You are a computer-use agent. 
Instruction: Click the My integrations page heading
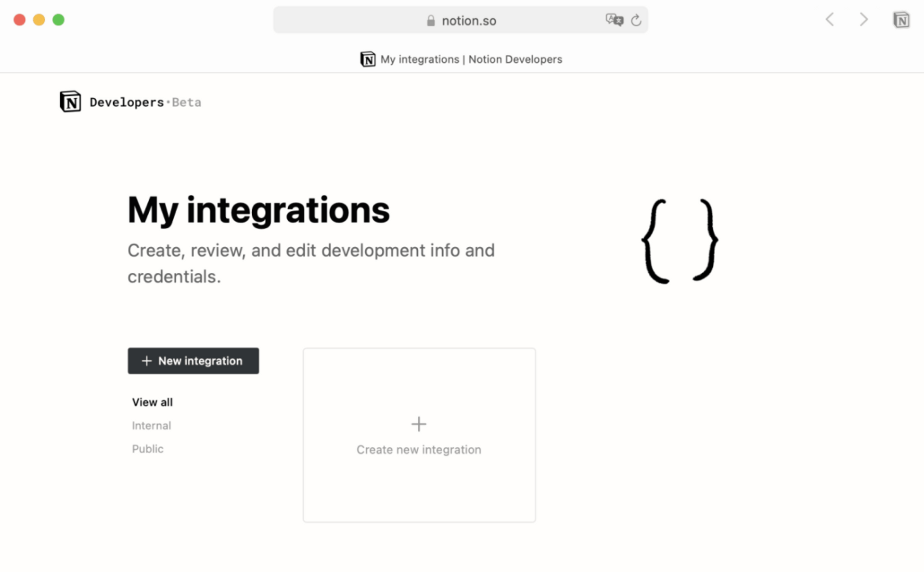coord(258,210)
